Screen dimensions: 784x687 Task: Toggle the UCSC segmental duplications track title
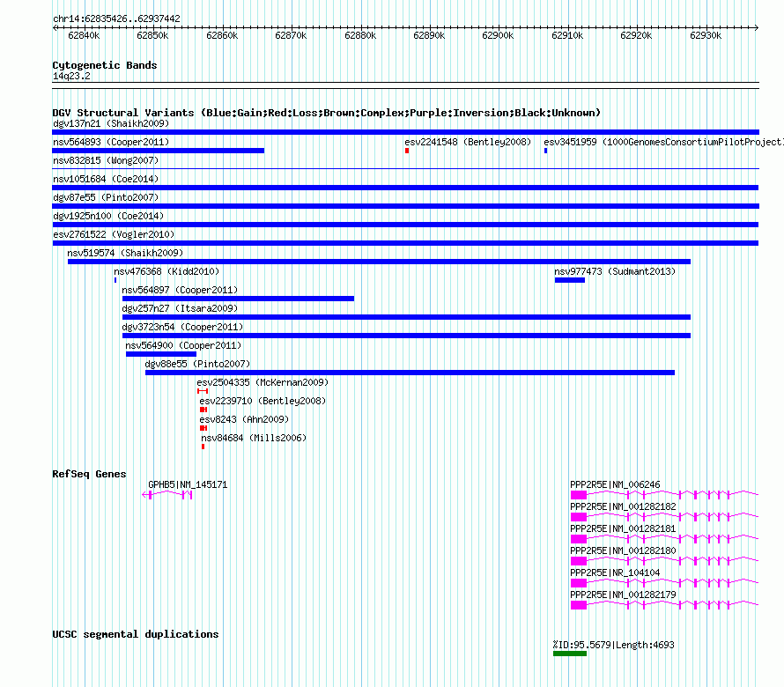point(136,634)
